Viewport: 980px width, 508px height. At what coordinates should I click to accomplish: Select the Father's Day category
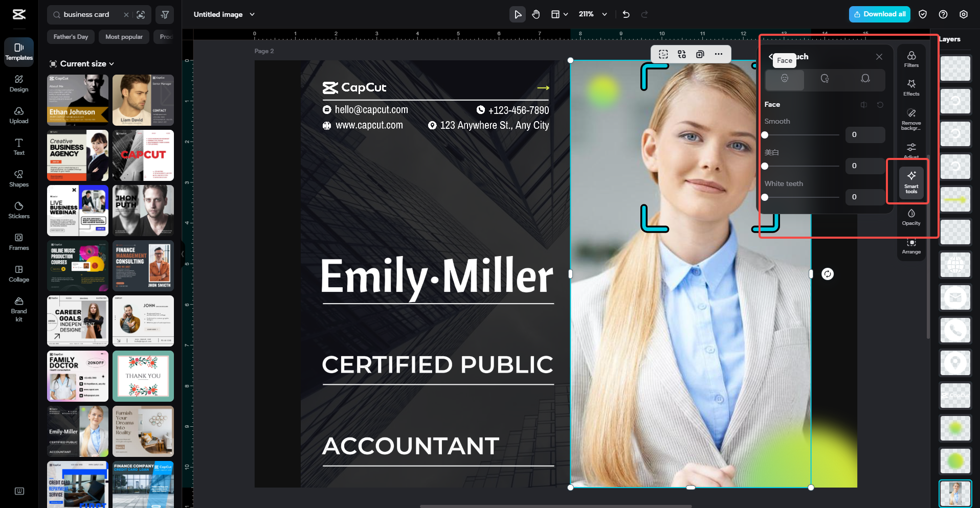pyautogui.click(x=71, y=37)
